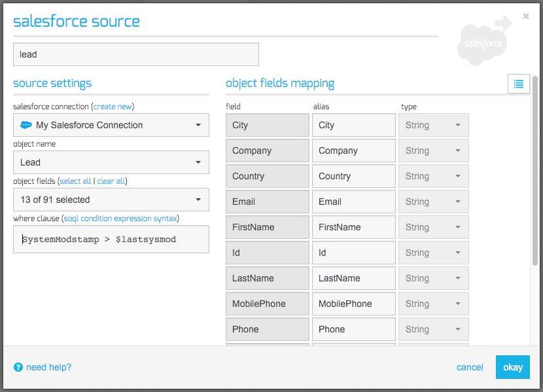543x392 pixels.
Task: Edit the alias field for Country
Action: point(353,176)
